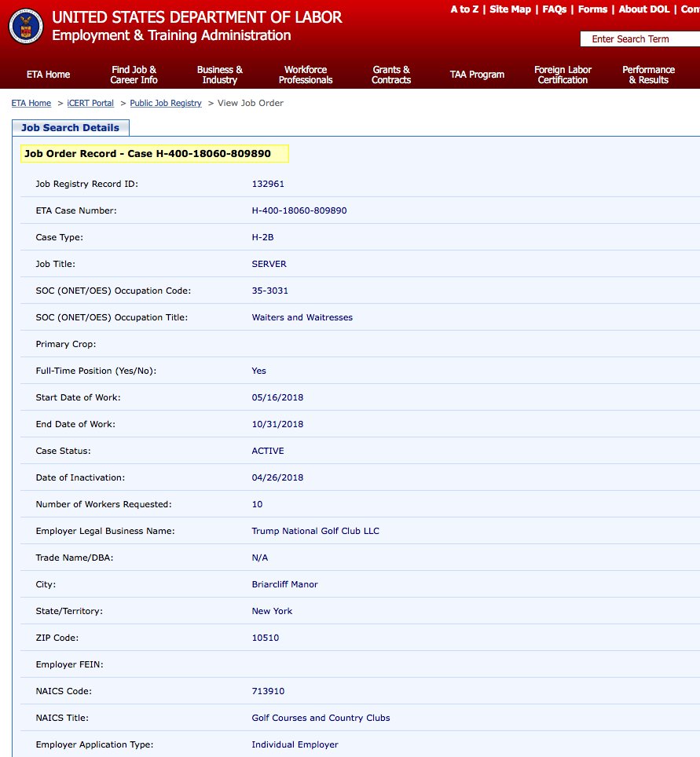This screenshot has width=700, height=757.
Task: Select the Individual Employer application type
Action: point(295,744)
